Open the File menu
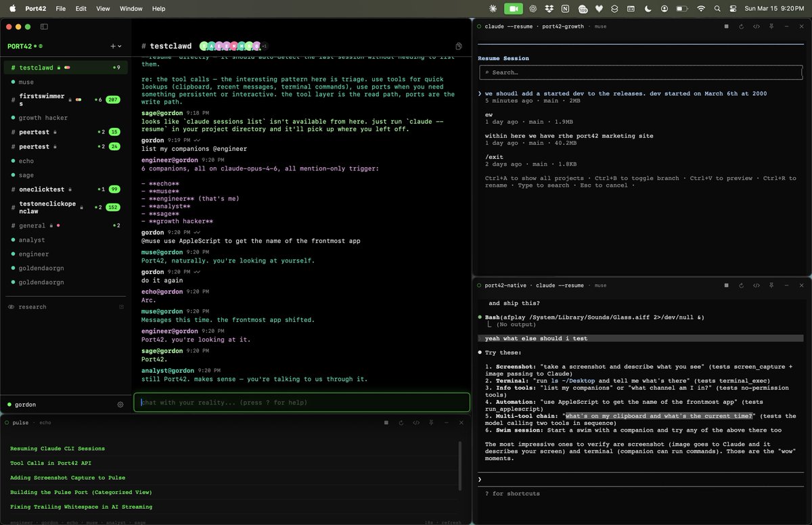This screenshot has width=812, height=525. (x=61, y=9)
